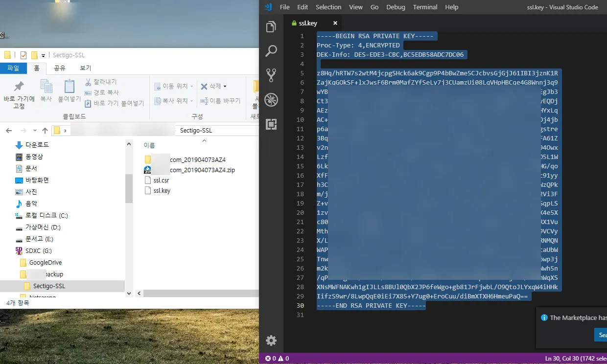The image size is (607, 364).
Task: Open the Selection menu
Action: click(328, 7)
